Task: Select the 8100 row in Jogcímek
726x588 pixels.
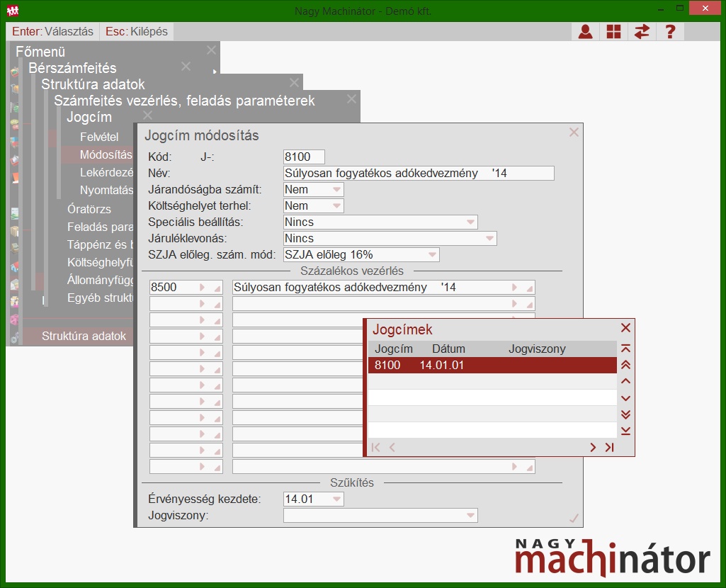Action: 492,365
